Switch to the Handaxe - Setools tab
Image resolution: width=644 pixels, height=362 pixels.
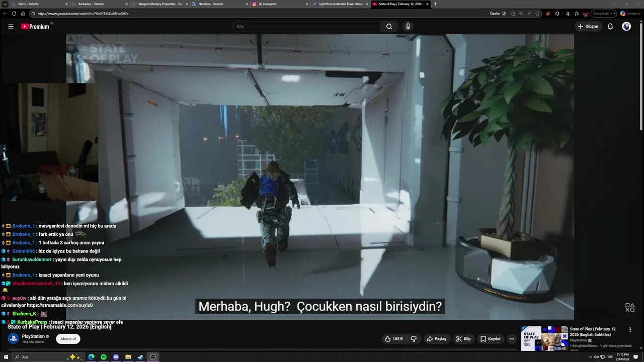219,4
